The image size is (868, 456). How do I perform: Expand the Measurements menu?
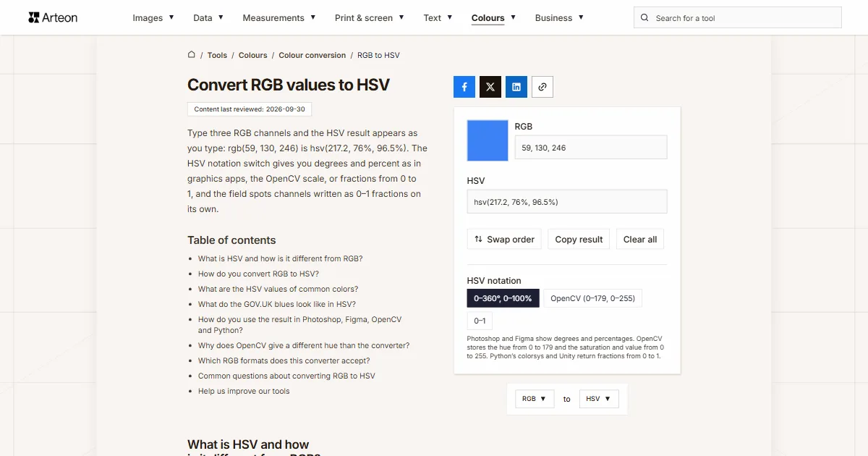[279, 18]
